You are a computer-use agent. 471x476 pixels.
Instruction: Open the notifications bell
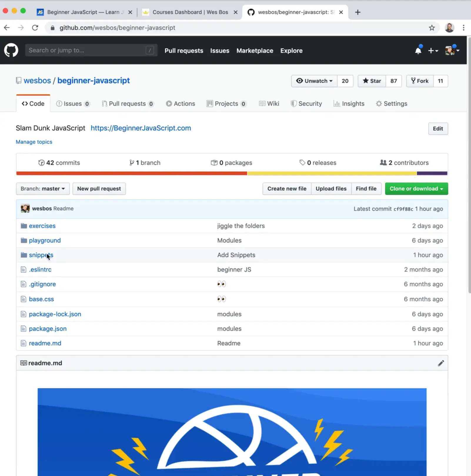click(x=418, y=50)
